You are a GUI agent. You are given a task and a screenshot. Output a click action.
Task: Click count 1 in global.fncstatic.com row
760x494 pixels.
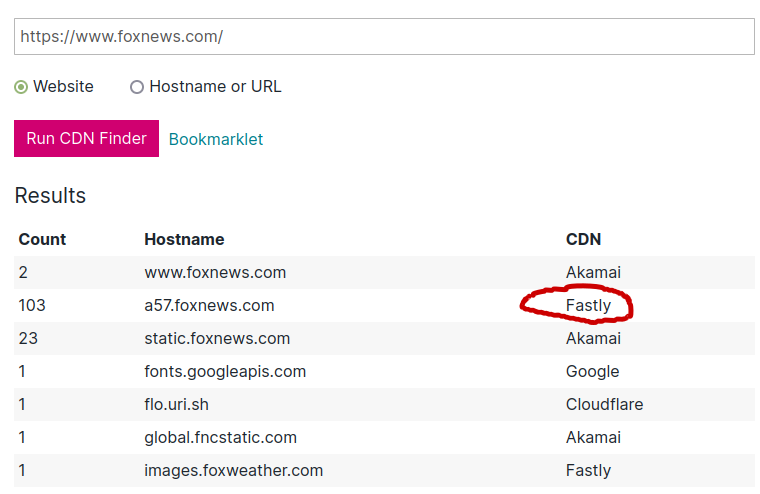coord(22,437)
